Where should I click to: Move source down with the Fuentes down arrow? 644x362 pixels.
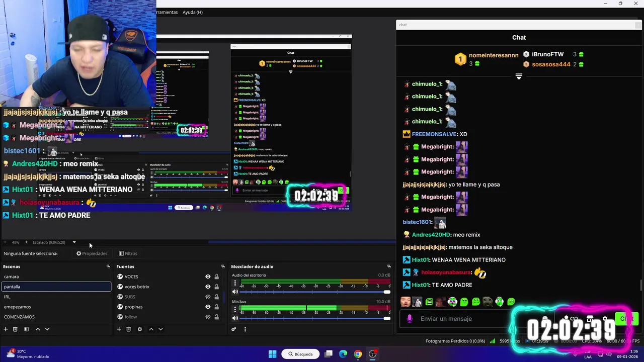point(160,329)
